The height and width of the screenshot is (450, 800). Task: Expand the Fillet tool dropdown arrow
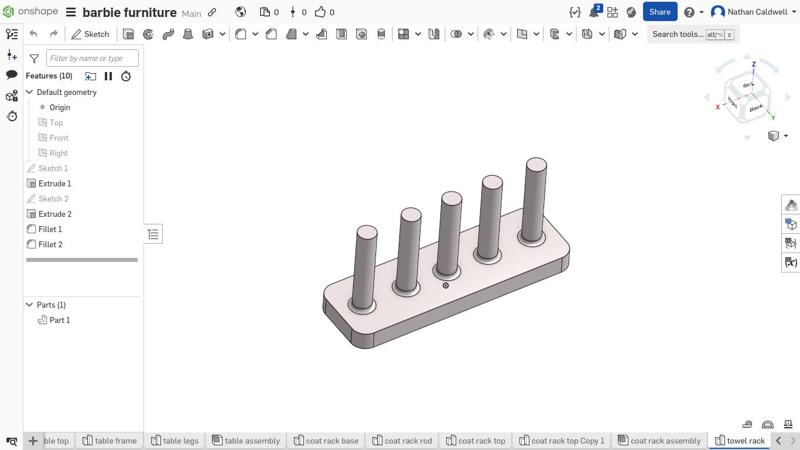coord(255,34)
